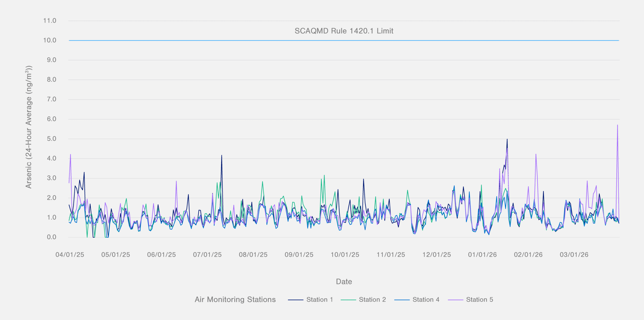
Task: Click the 09/01/25 date tick label
Action: (299, 255)
